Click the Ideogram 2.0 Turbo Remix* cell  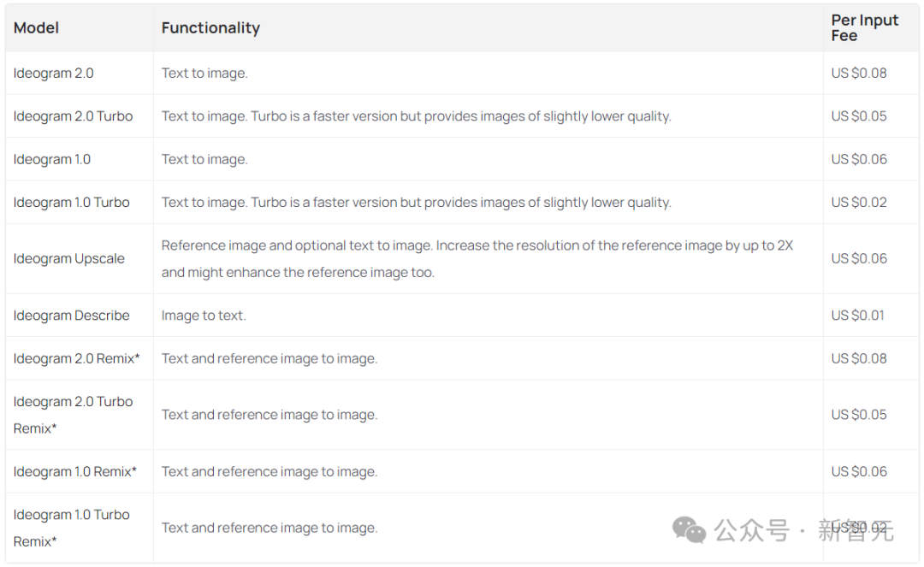[x=73, y=415]
